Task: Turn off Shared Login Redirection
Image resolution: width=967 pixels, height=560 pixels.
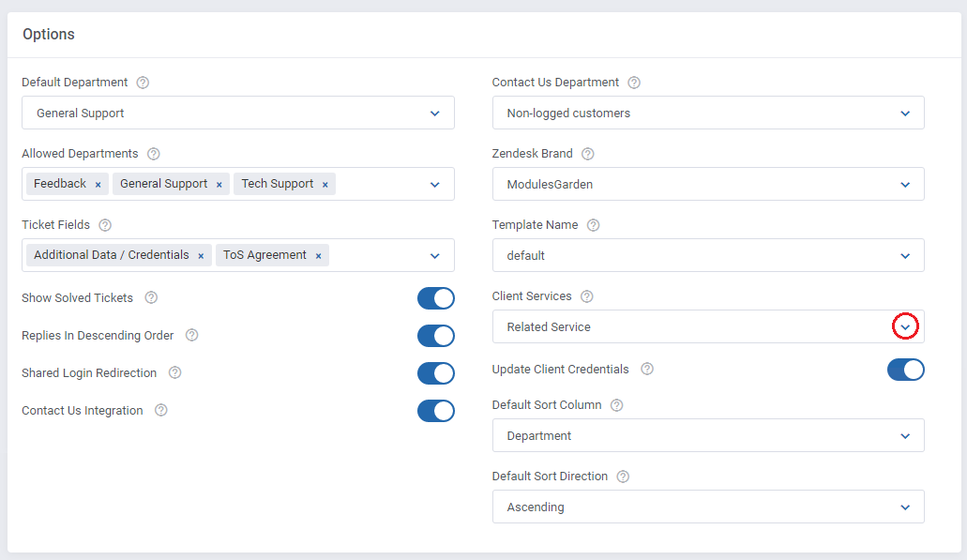Action: click(x=436, y=373)
